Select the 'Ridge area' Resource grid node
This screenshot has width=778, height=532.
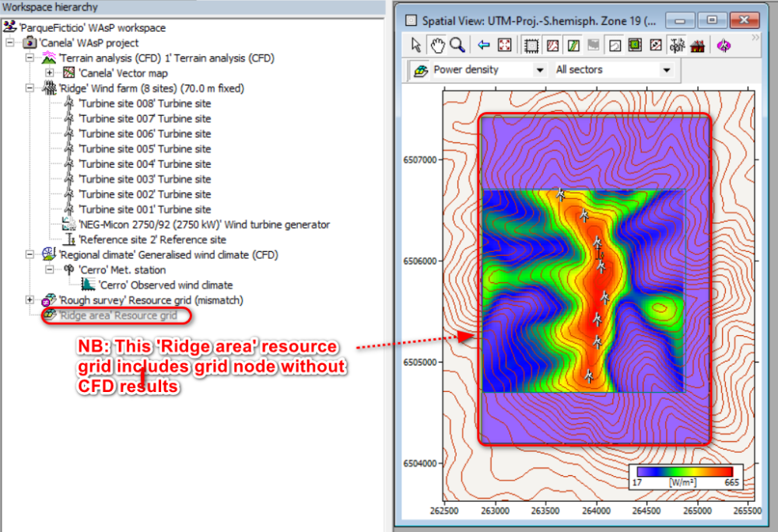[117, 315]
